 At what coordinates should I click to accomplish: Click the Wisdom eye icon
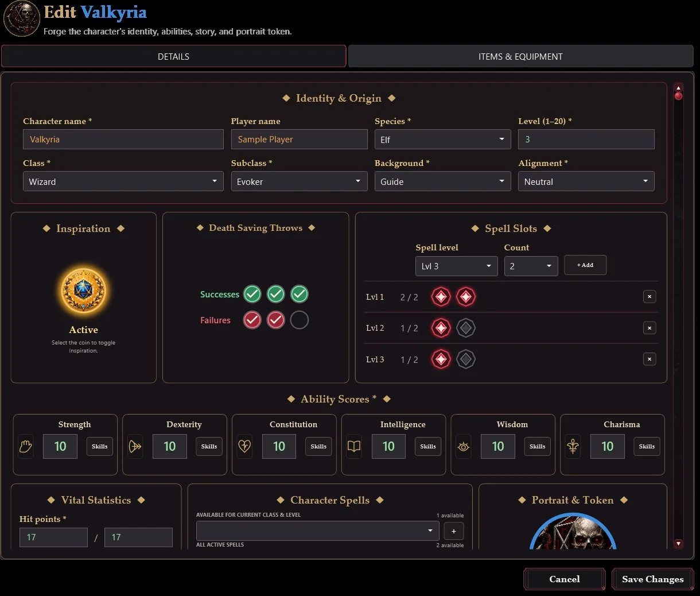(464, 446)
